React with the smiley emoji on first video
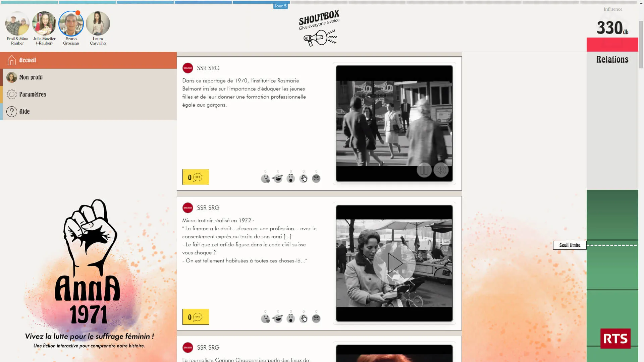The width and height of the screenshot is (644, 362). (x=265, y=178)
